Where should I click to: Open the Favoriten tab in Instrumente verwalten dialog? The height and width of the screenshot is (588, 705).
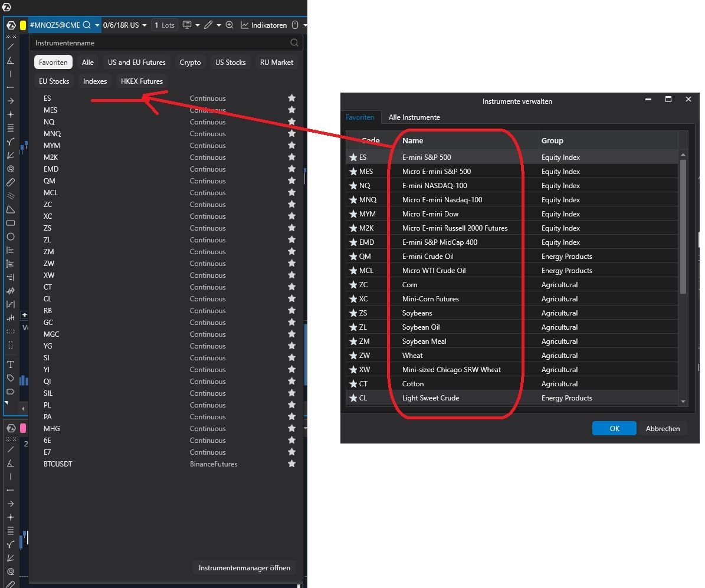click(x=360, y=117)
